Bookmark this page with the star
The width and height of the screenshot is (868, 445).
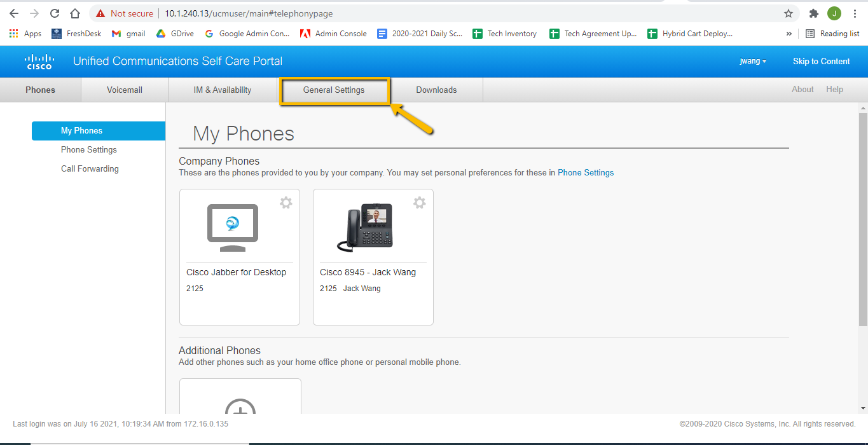tap(789, 13)
